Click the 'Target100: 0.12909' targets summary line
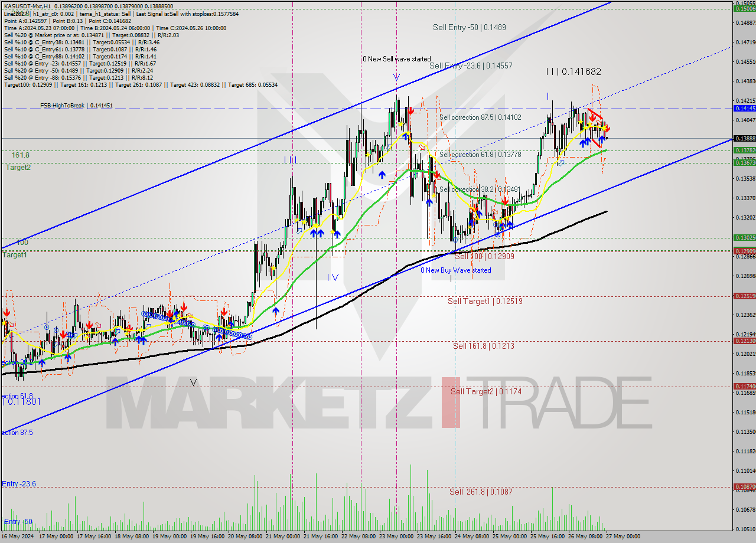756x543 pixels. (141, 84)
